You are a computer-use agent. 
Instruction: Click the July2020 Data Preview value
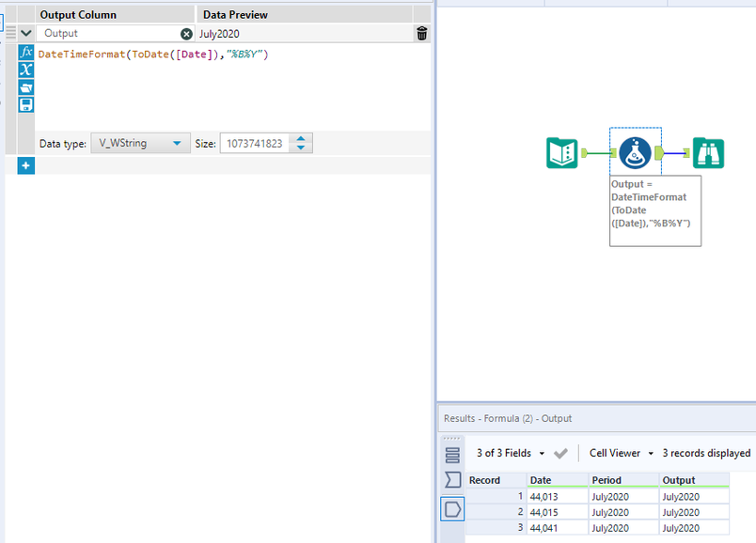click(219, 34)
